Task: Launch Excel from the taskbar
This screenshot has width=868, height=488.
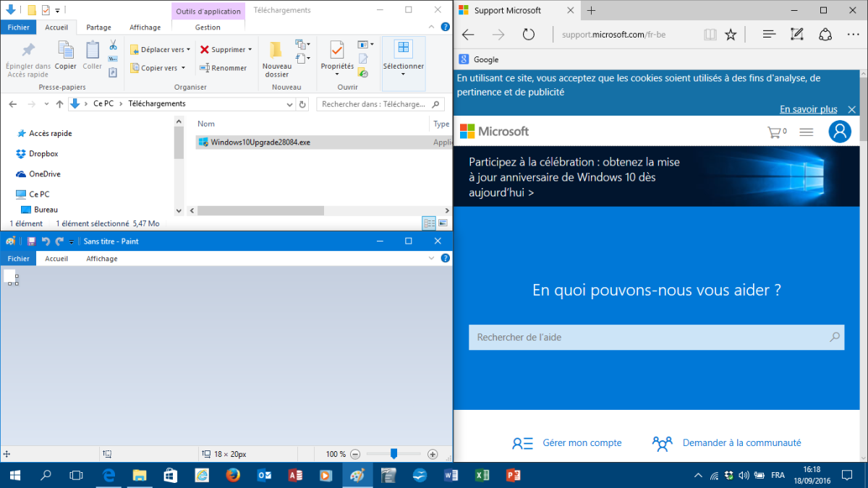Action: (482, 475)
